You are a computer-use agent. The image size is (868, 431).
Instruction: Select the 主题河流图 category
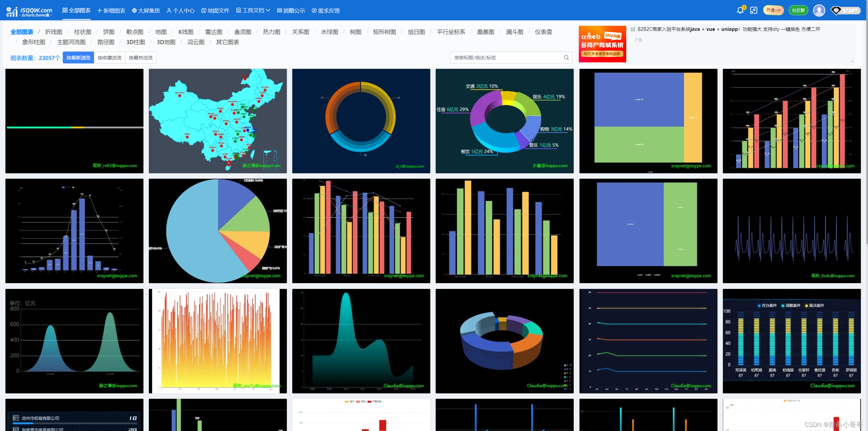pos(71,42)
